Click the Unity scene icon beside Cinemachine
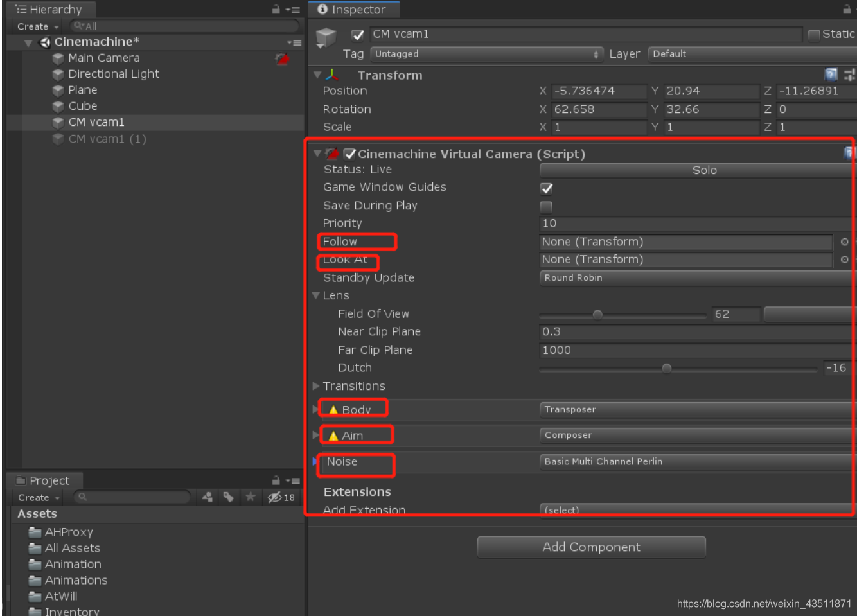The height and width of the screenshot is (616, 857). (45, 42)
